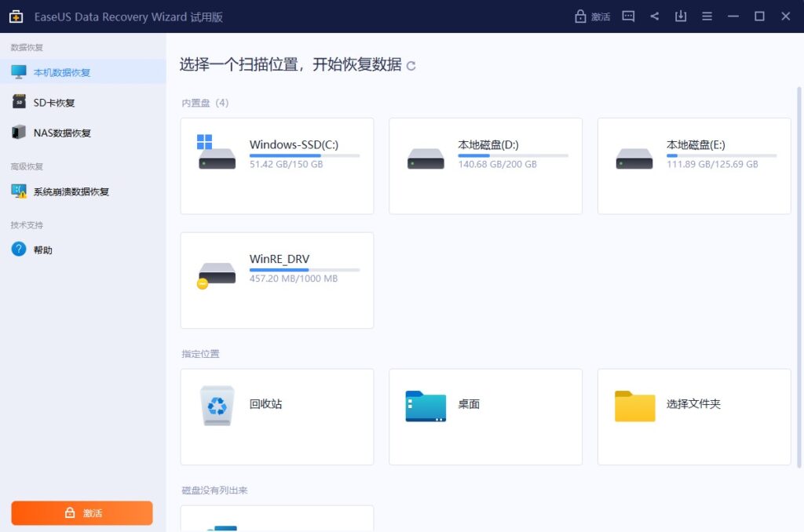Viewport: 804px width, 532px height.
Task: Click the 本地磁盘(D:) drive icon
Action: tap(426, 159)
